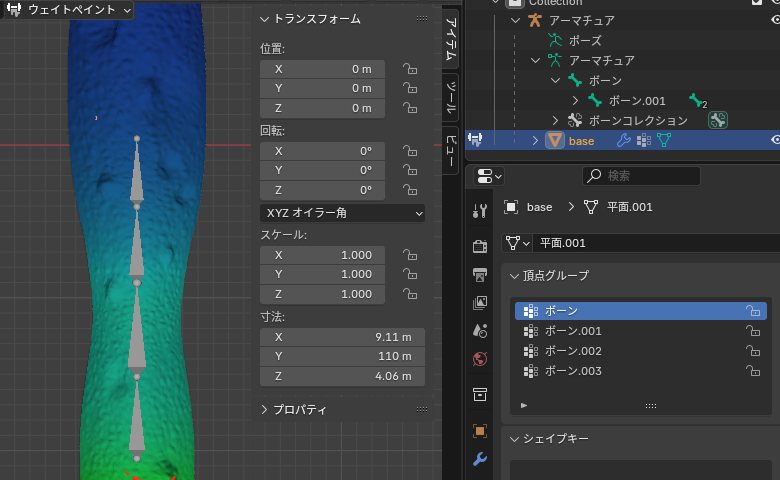
Task: Open the Tool properties tab icon
Action: [480, 210]
